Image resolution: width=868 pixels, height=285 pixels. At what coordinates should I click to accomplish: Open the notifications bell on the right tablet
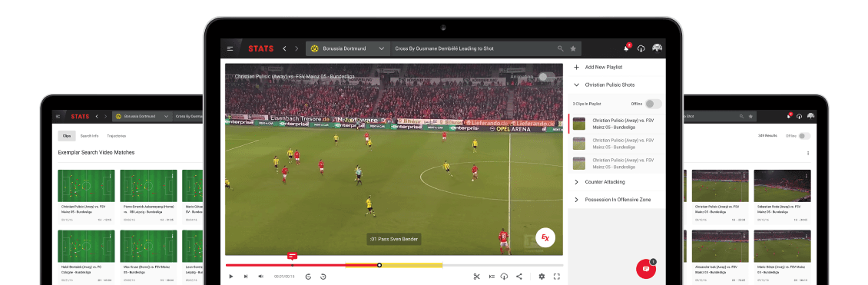[789, 116]
